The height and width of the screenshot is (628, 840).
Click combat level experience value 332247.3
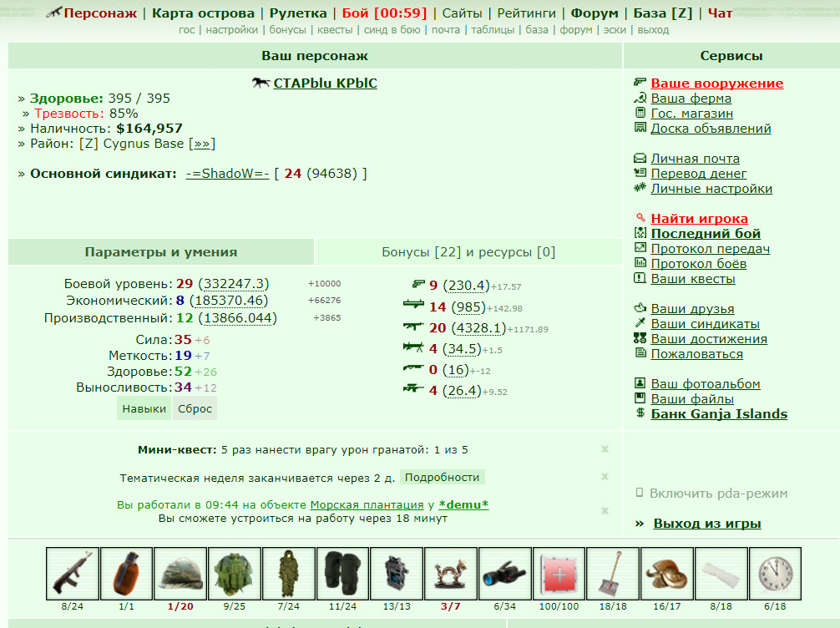tap(234, 283)
